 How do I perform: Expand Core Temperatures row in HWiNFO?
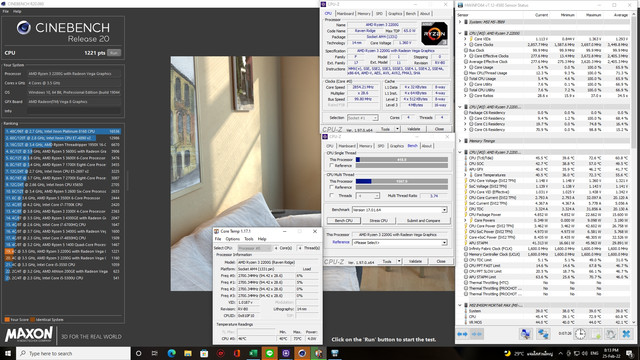pos(465,175)
